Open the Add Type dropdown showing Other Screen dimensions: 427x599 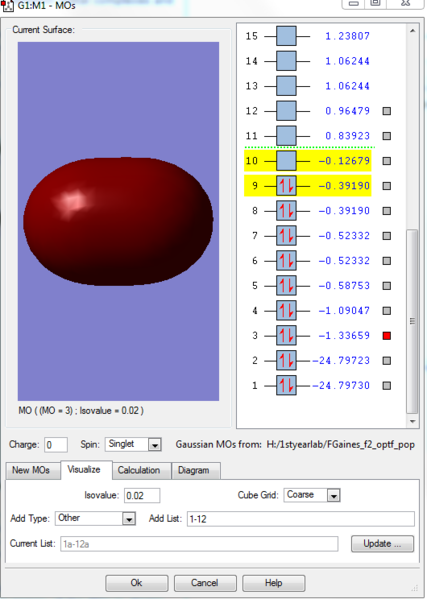tap(95, 519)
